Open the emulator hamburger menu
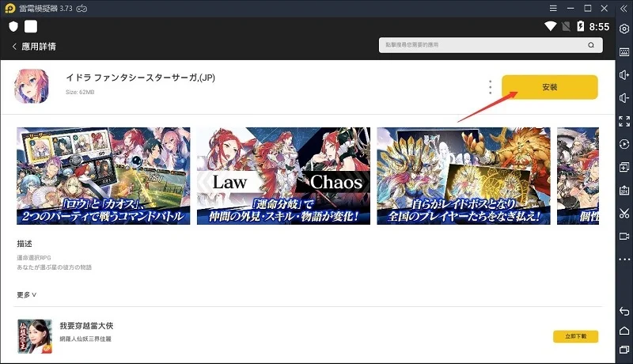633x364 pixels. point(553,9)
